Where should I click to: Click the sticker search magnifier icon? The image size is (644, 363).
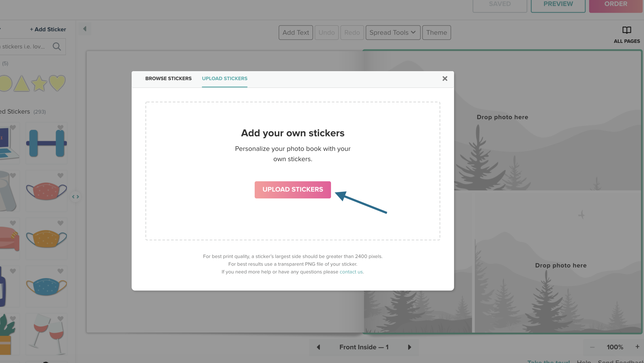pos(57,47)
